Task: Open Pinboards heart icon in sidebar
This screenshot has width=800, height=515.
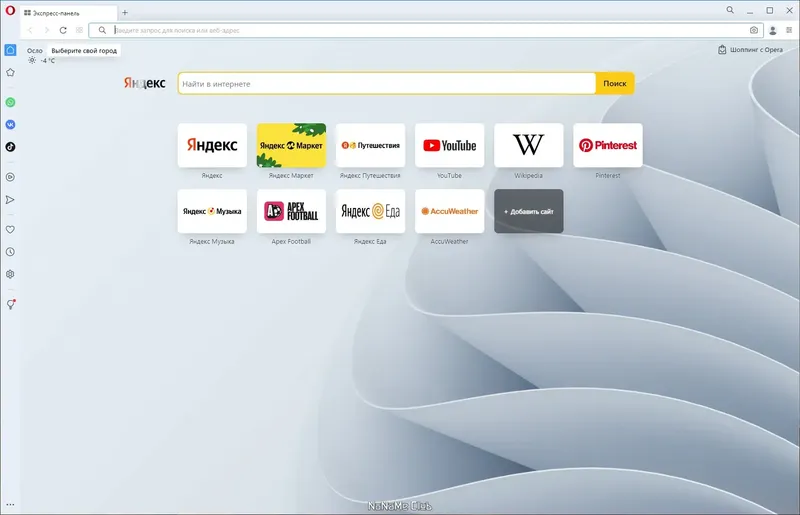Action: click(x=10, y=230)
